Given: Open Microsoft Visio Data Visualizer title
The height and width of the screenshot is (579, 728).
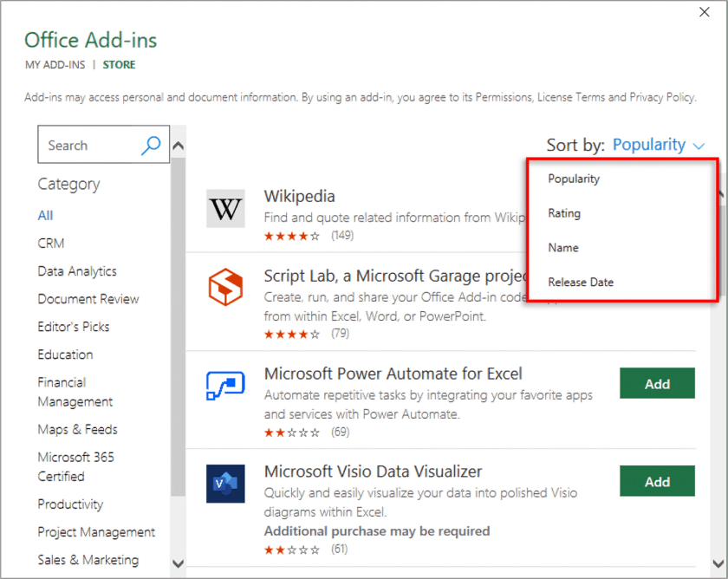Looking at the screenshot, I should click(374, 472).
